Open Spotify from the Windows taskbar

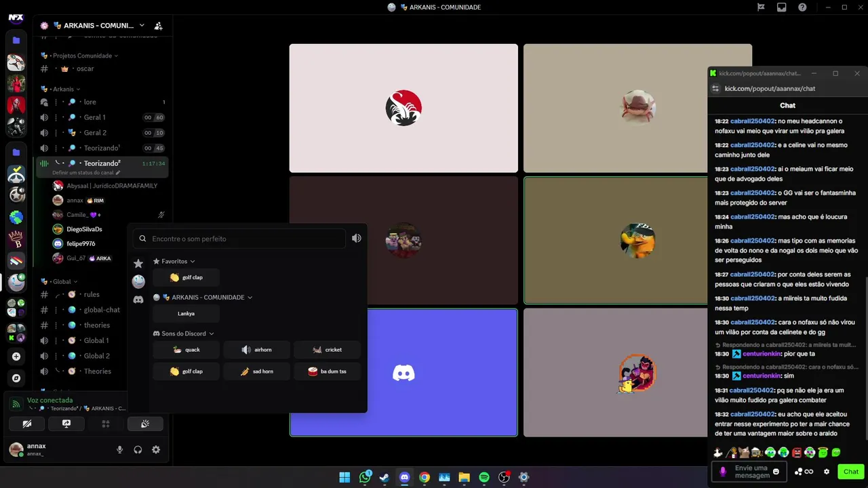[484, 477]
